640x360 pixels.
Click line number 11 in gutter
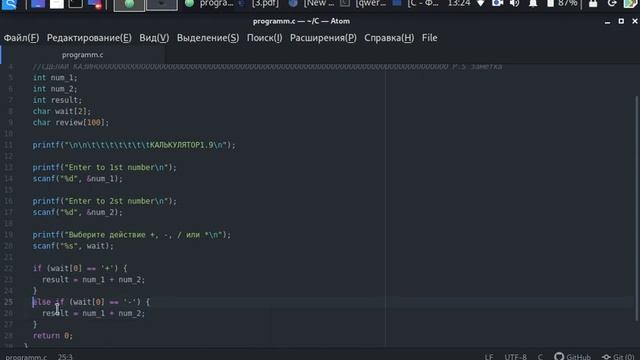(9, 145)
